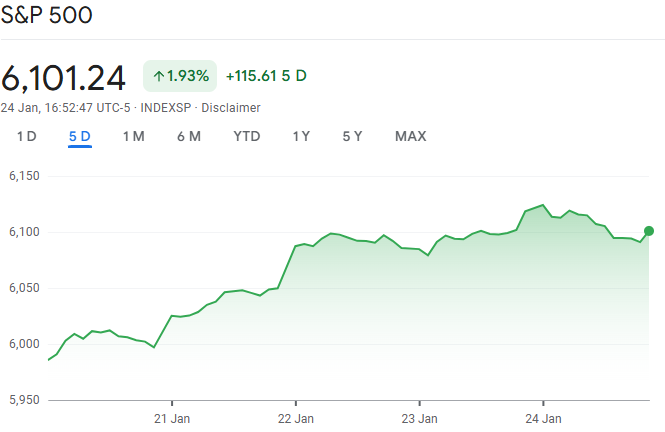Click the 6,000 y-axis label
Viewport: 665px width, 432px height.
click(24, 344)
